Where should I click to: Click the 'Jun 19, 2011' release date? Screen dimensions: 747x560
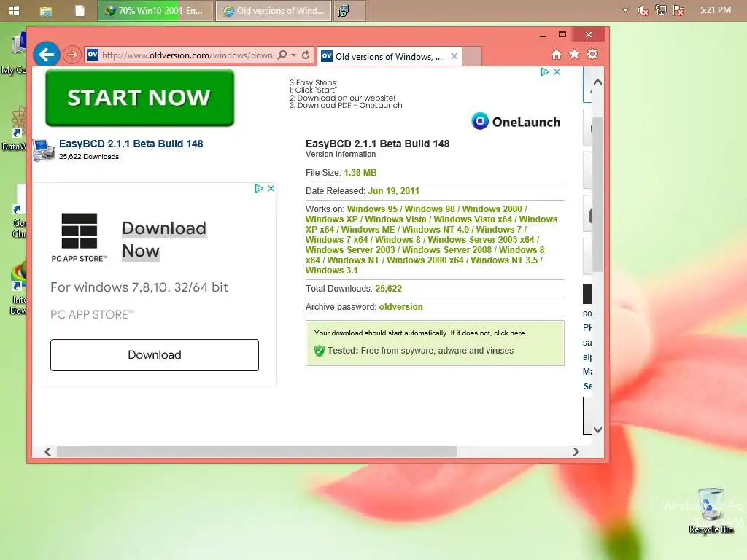point(393,190)
